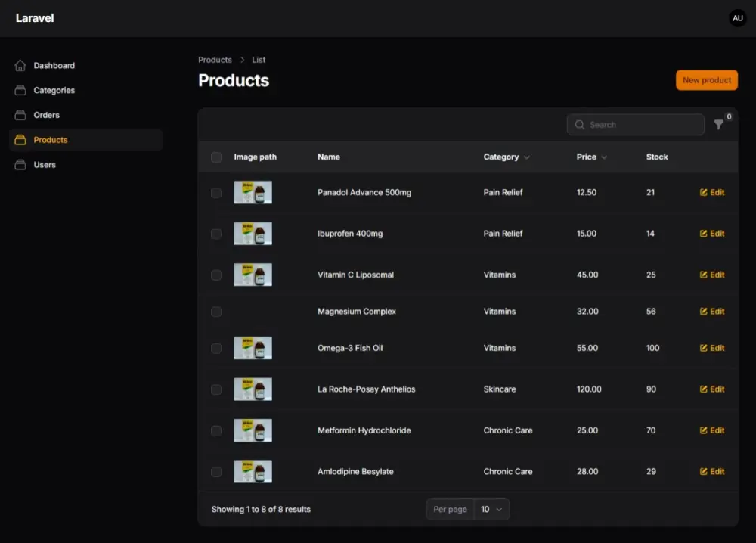Go to Products in the sidebar menu
This screenshot has height=543, width=756.
[51, 140]
